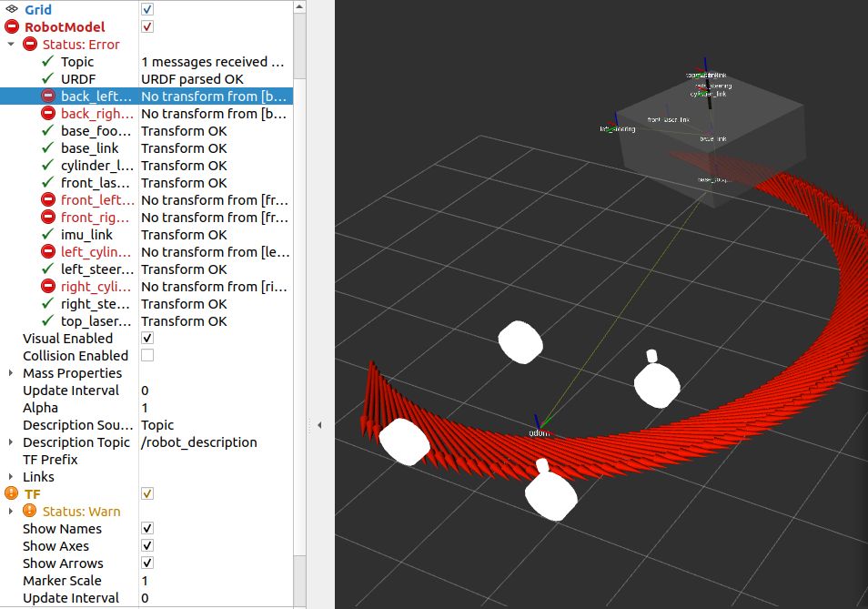Click the Status: Warn orange icon
The image size is (868, 609).
point(30,511)
